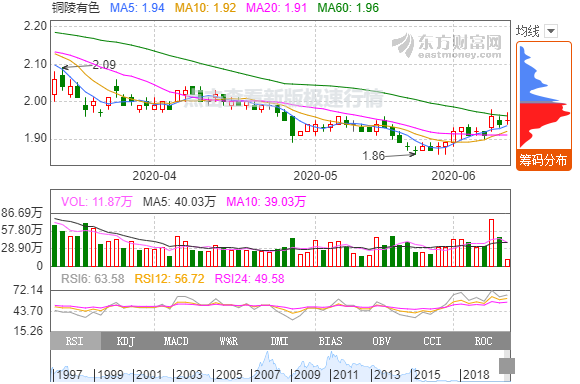
Task: Click the VOL: 11.87万 label
Action: (97, 202)
